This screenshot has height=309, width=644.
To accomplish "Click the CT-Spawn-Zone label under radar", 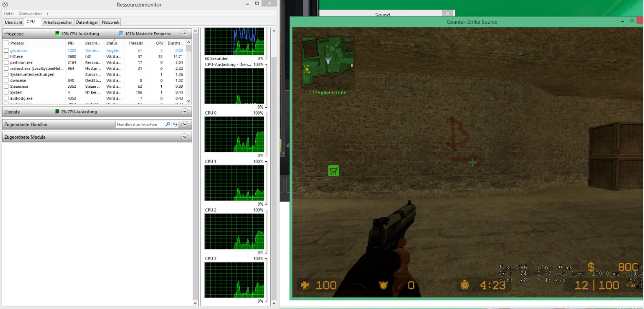I will pos(328,93).
